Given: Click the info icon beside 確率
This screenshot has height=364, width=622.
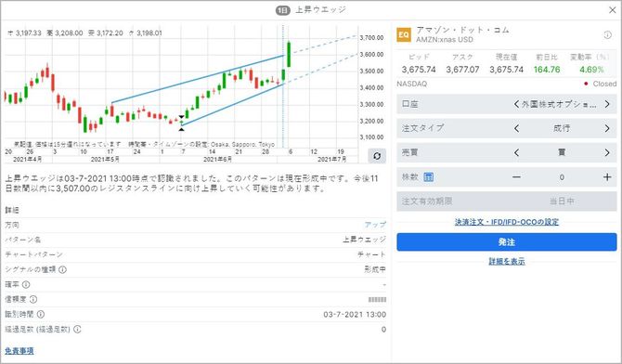Looking at the screenshot, I should pos(26,285).
